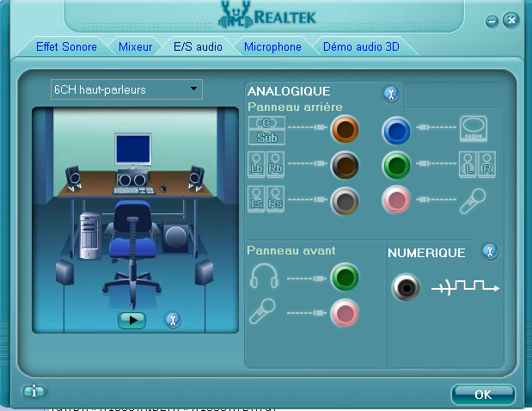Click the pink microphone rear jack
The height and width of the screenshot is (411, 532).
[x=395, y=199]
